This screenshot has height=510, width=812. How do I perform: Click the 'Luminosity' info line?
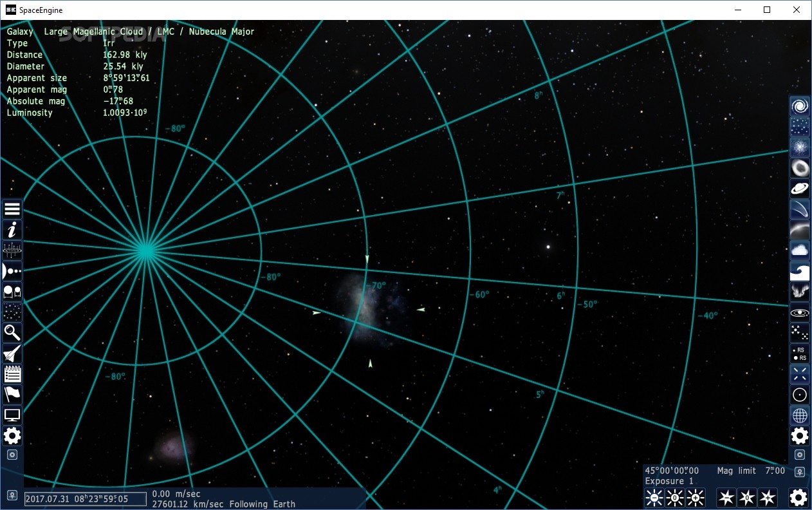click(x=77, y=113)
